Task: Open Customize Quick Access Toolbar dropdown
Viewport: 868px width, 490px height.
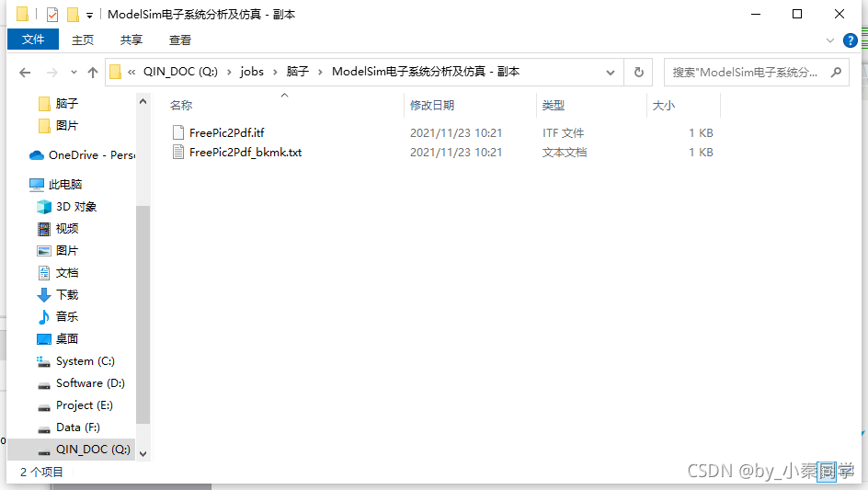Action: [x=89, y=16]
